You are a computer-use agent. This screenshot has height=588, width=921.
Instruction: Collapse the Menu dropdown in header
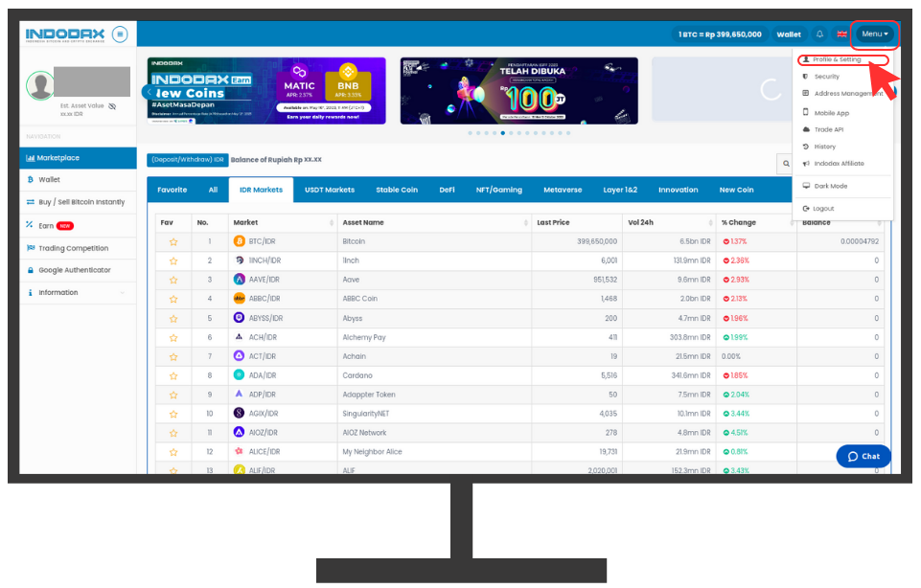[x=875, y=34]
